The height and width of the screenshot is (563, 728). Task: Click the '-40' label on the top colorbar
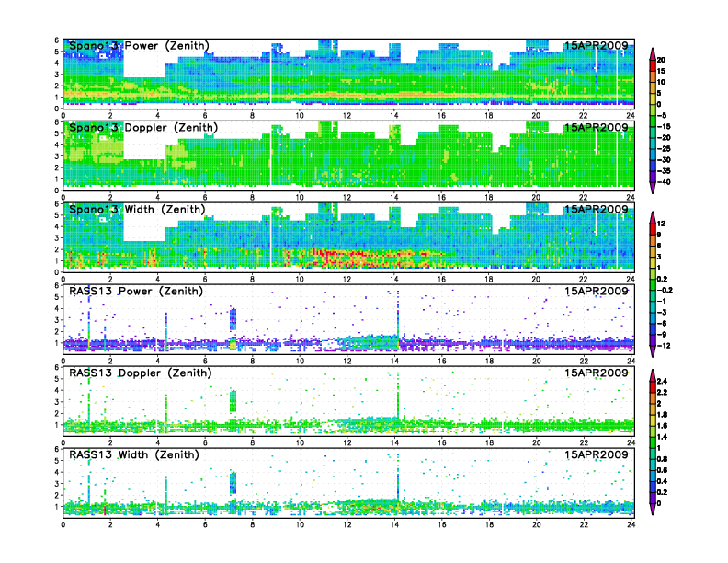[664, 182]
